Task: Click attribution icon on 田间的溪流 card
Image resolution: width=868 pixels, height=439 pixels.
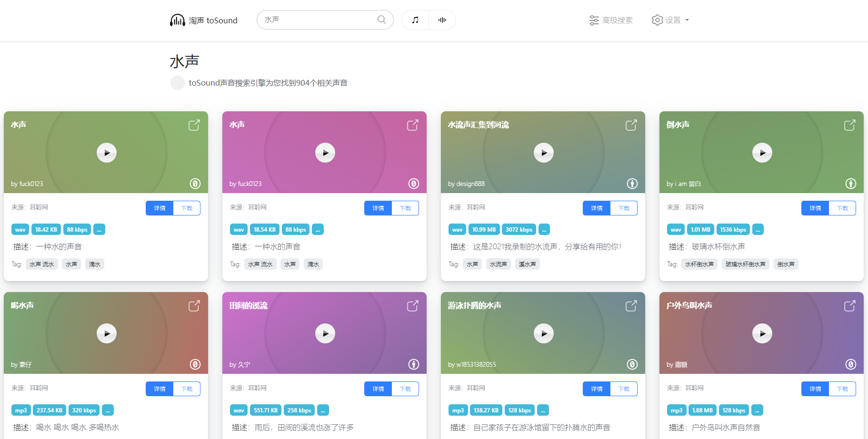Action: [x=414, y=364]
